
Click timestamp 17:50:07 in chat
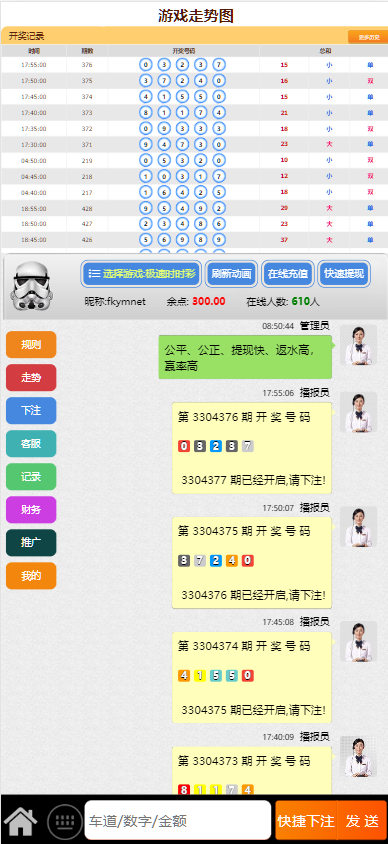click(278, 508)
